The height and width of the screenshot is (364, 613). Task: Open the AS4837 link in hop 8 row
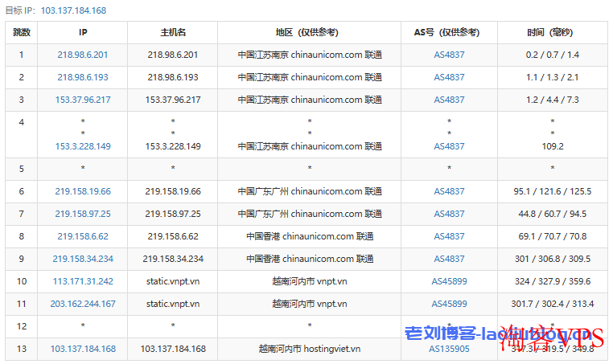point(449,236)
